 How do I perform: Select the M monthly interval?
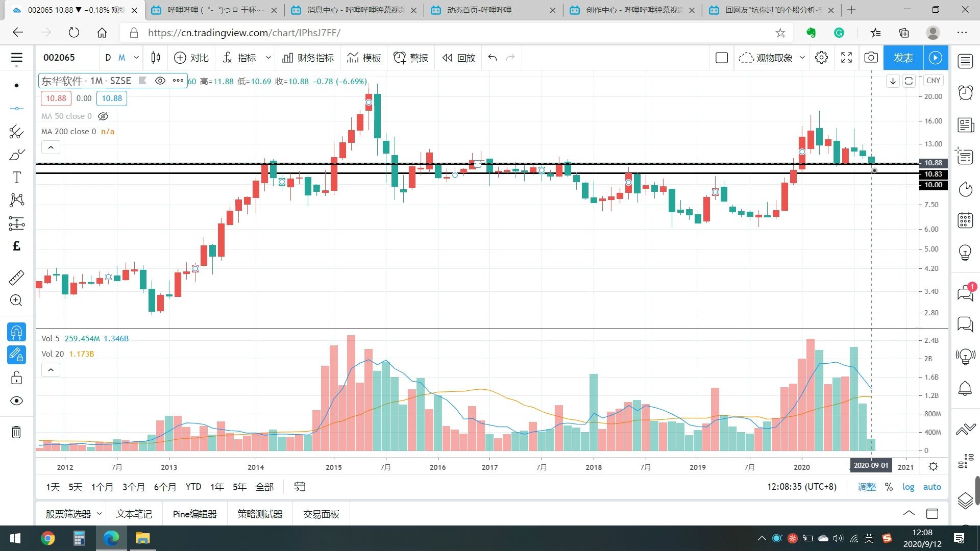coord(121,58)
